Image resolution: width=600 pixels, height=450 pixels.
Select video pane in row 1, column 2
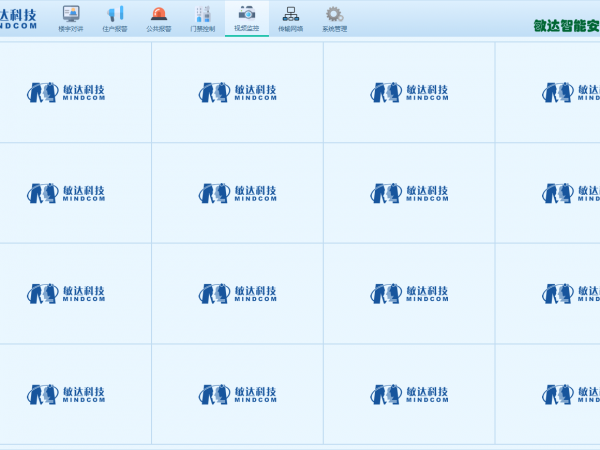click(x=237, y=92)
